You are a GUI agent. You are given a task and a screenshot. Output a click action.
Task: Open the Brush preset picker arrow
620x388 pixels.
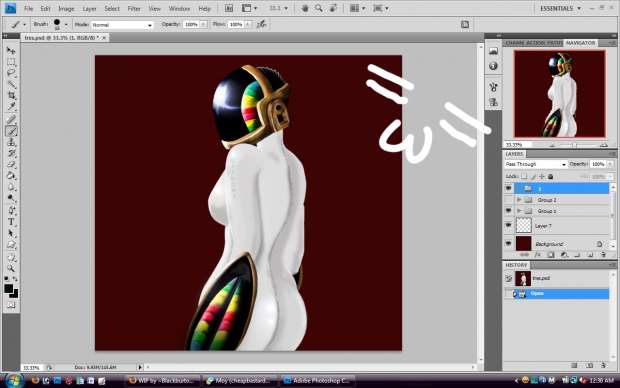pos(66,25)
